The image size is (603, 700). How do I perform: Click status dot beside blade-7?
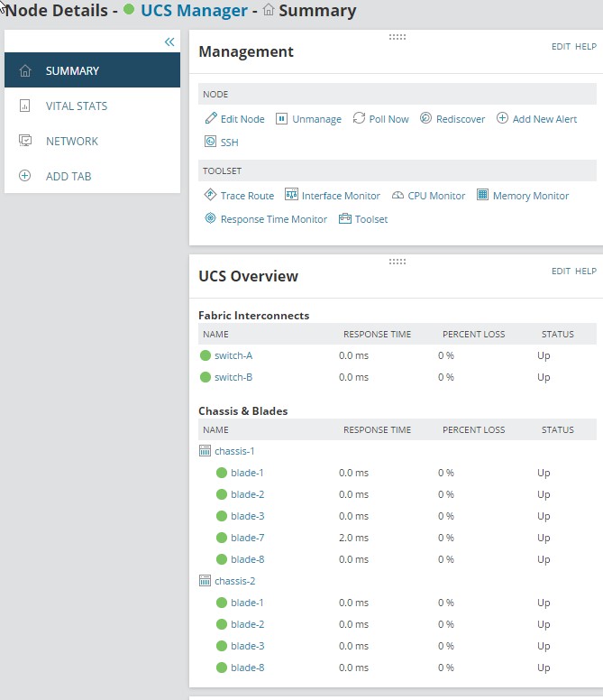(222, 538)
